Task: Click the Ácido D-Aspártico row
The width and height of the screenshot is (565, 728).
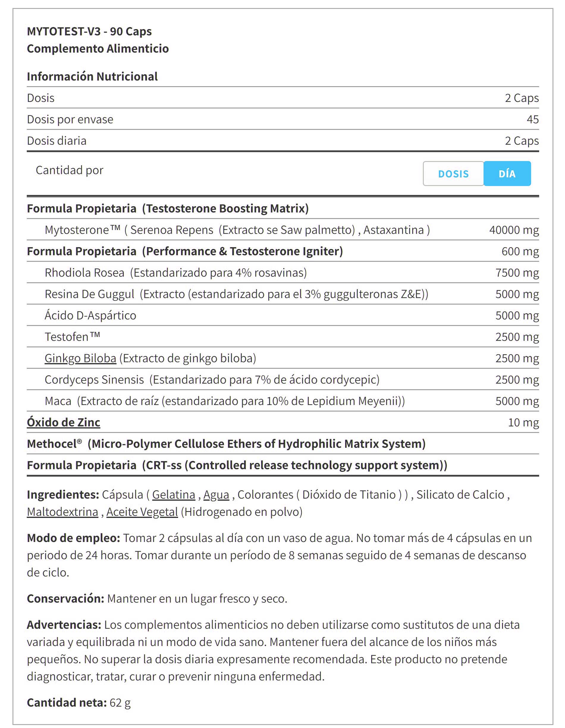Action: point(283,315)
